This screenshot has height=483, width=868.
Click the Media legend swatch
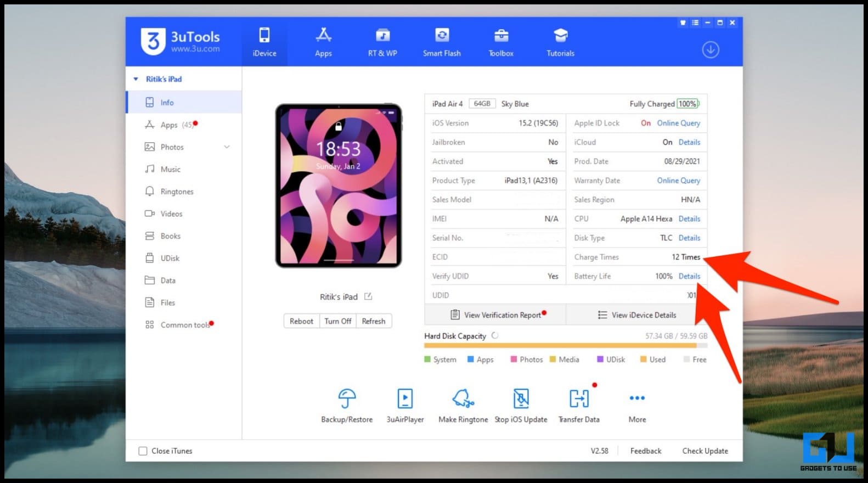coord(553,360)
